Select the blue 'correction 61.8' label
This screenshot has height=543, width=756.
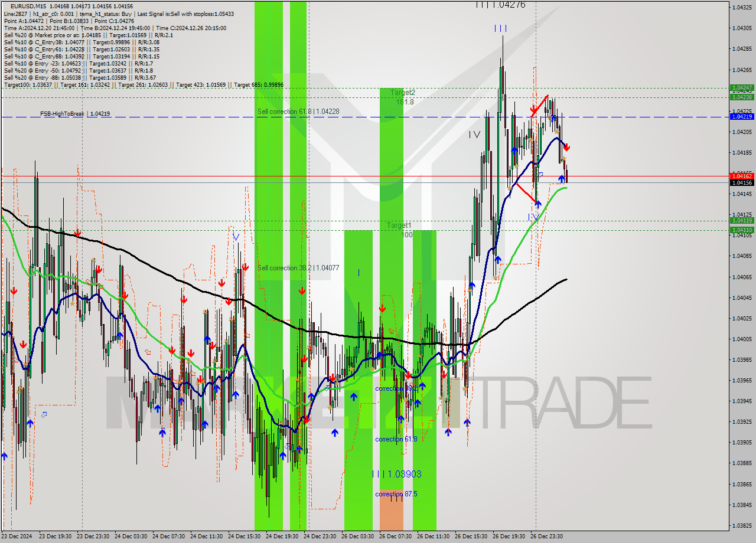tap(396, 439)
